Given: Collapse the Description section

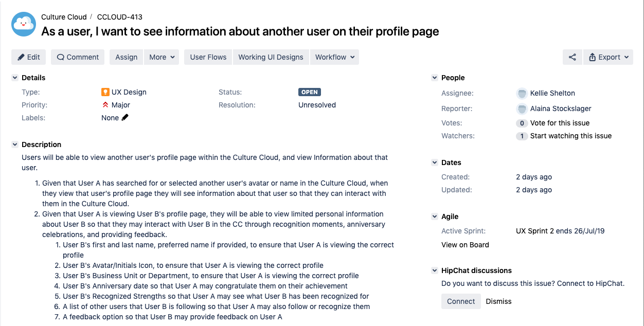Looking at the screenshot, I should tap(14, 144).
